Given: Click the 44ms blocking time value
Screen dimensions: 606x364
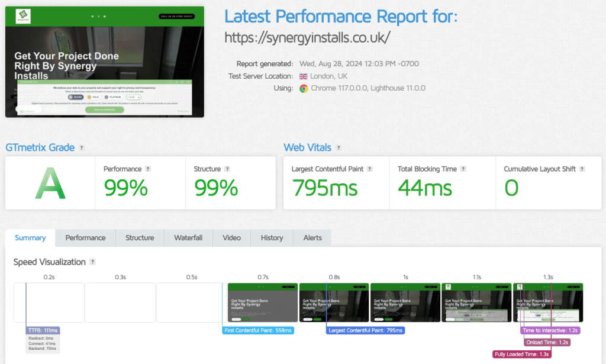Looking at the screenshot, I should click(425, 188).
